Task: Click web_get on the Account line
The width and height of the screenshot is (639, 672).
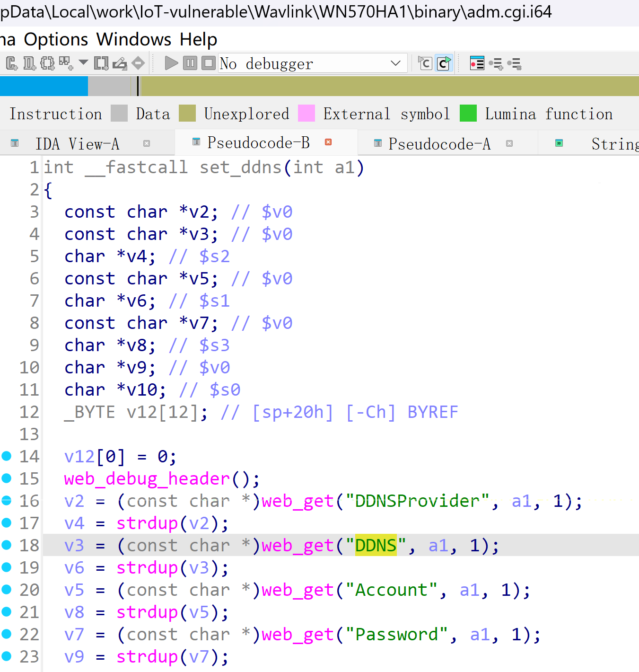Action: pos(298,590)
